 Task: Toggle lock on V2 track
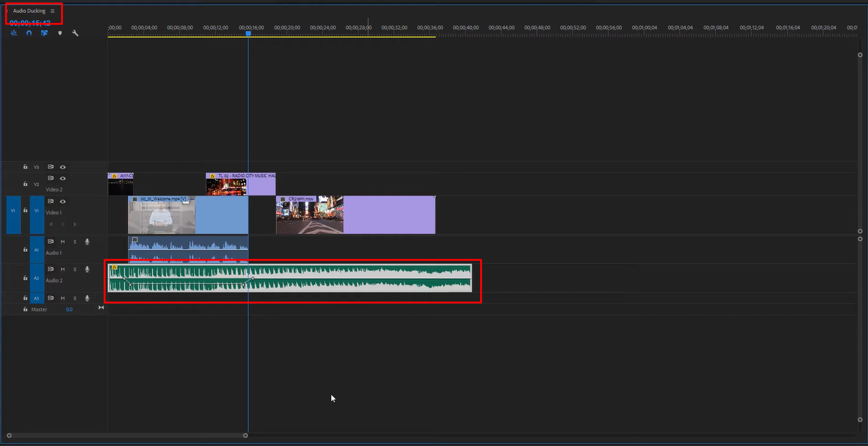coord(25,184)
